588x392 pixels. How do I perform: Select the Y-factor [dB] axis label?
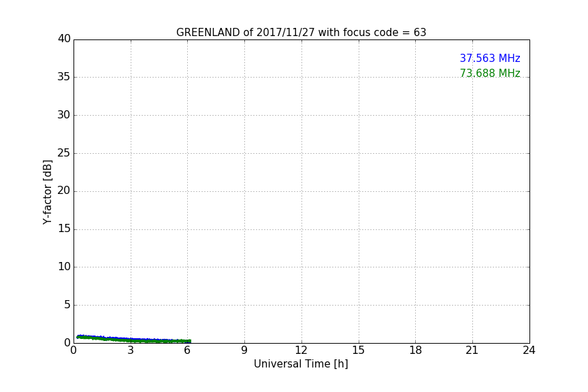47,192
